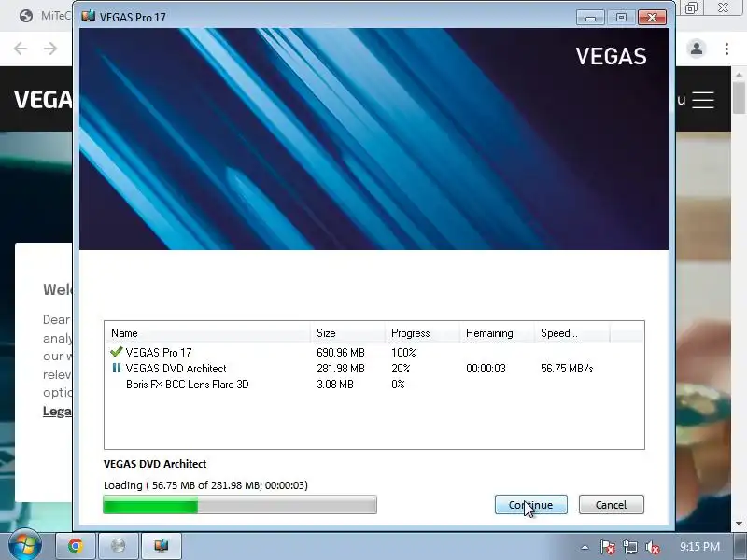Click the 56.75 MB/s speed value
Screen dimensions: 747x560
pyautogui.click(x=567, y=368)
